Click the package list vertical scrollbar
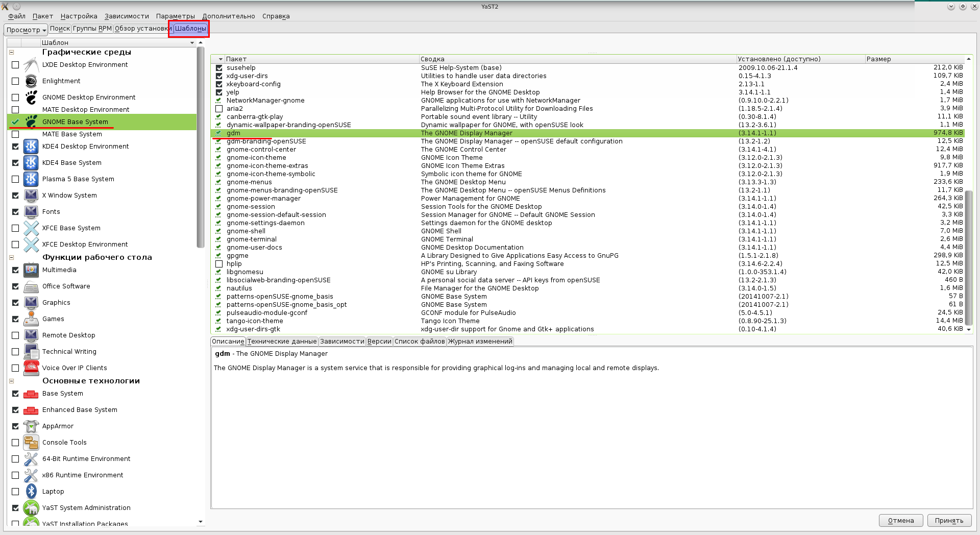Viewport: 980px width, 535px height. click(x=969, y=258)
